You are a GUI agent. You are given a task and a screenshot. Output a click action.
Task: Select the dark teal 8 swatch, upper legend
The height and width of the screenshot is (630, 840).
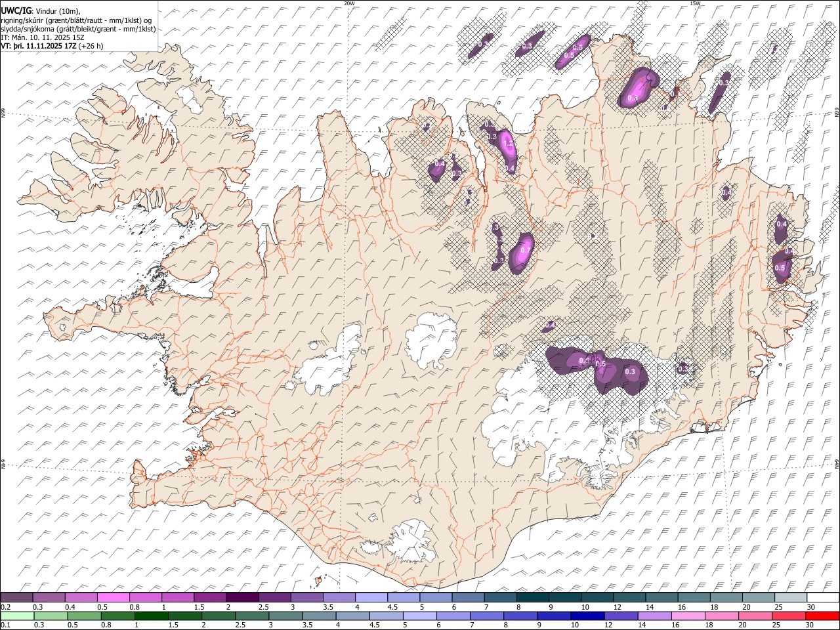[x=532, y=597]
